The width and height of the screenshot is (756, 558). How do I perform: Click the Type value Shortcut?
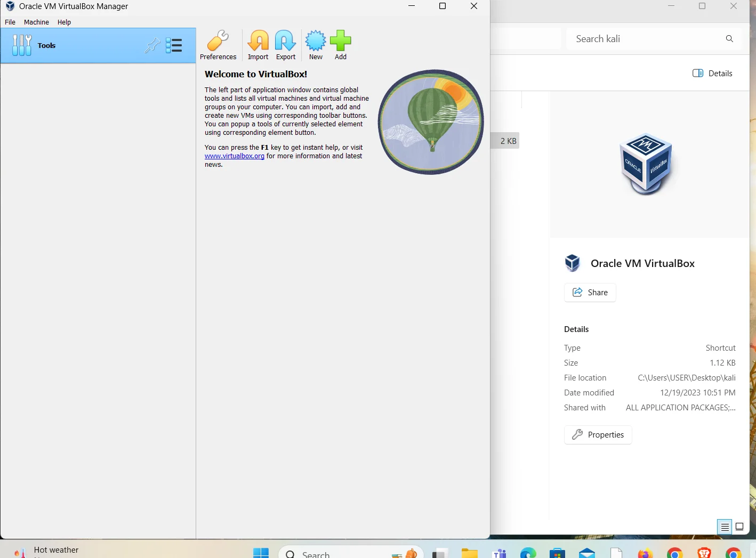tap(720, 348)
